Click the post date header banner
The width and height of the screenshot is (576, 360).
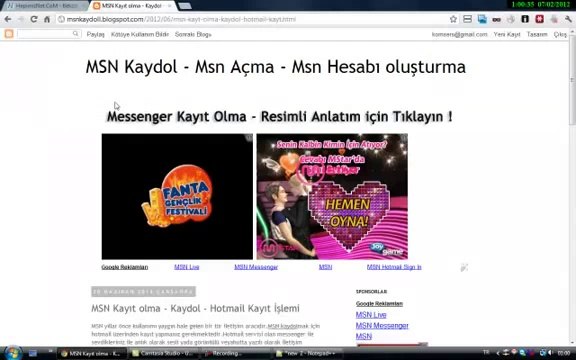pos(143,292)
